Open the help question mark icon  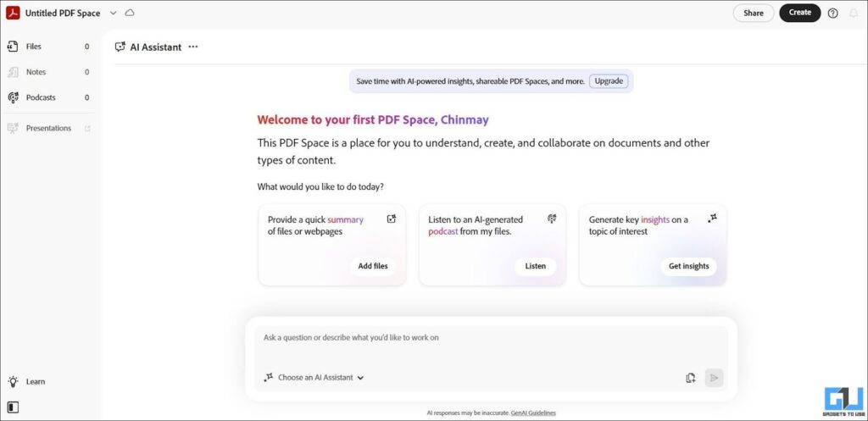pos(832,14)
